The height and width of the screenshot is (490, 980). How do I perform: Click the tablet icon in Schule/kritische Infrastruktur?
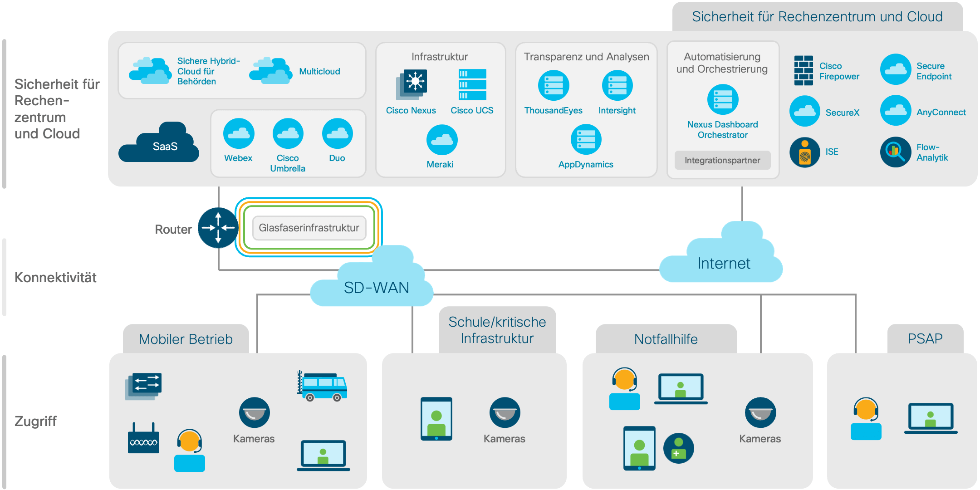(x=436, y=419)
